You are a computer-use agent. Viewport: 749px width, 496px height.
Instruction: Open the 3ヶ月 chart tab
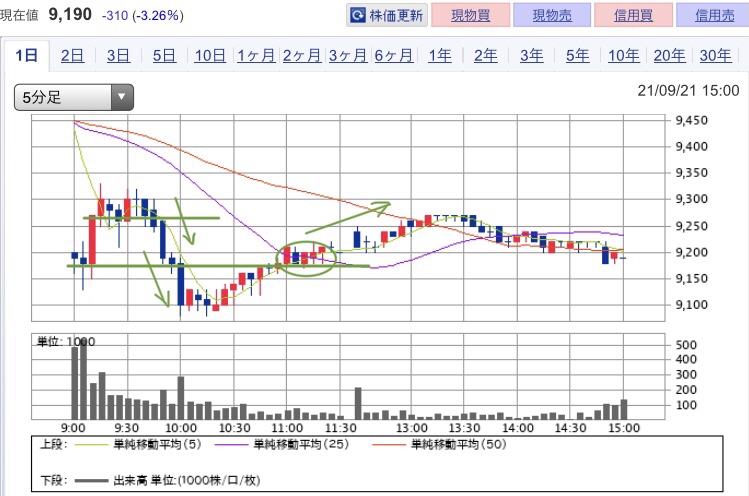pos(348,56)
